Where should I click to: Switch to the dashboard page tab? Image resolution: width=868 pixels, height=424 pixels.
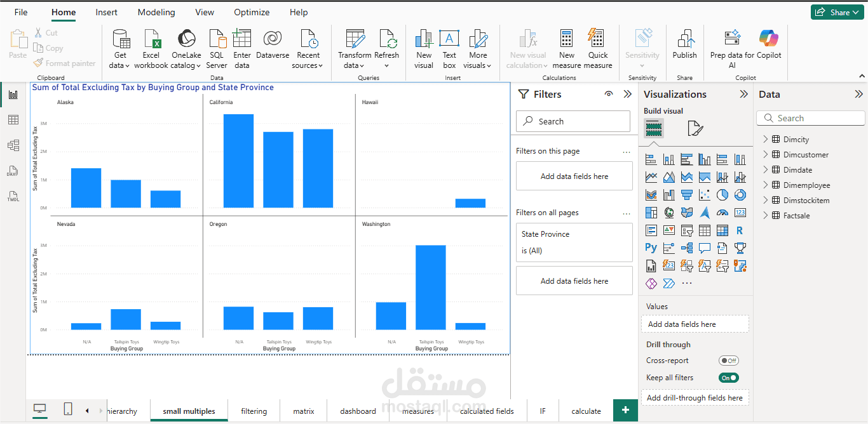pyautogui.click(x=358, y=411)
